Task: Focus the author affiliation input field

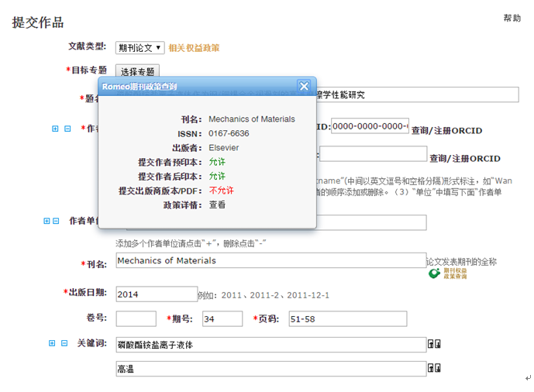Action: pyautogui.click(x=371, y=222)
